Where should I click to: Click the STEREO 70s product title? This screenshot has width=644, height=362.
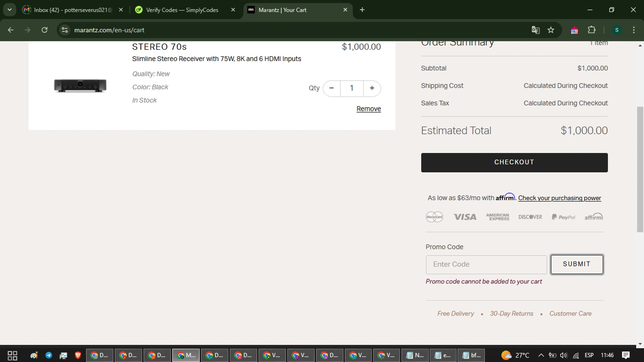coord(159,47)
